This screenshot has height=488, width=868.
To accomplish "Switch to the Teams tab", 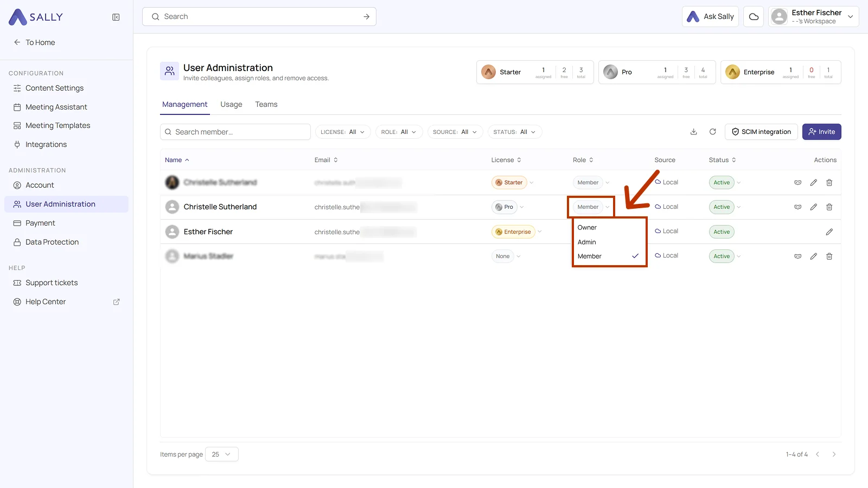I will [266, 105].
